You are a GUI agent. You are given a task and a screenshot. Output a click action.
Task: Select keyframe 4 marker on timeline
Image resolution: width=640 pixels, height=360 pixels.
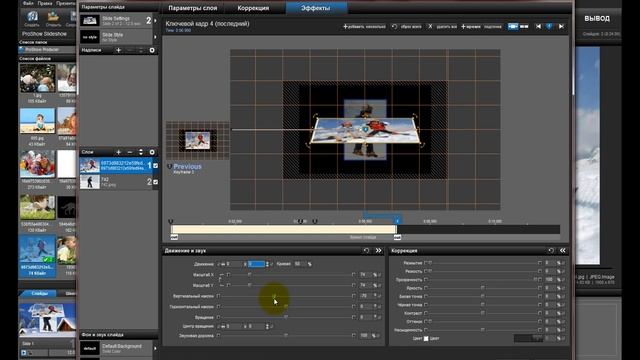[397, 221]
